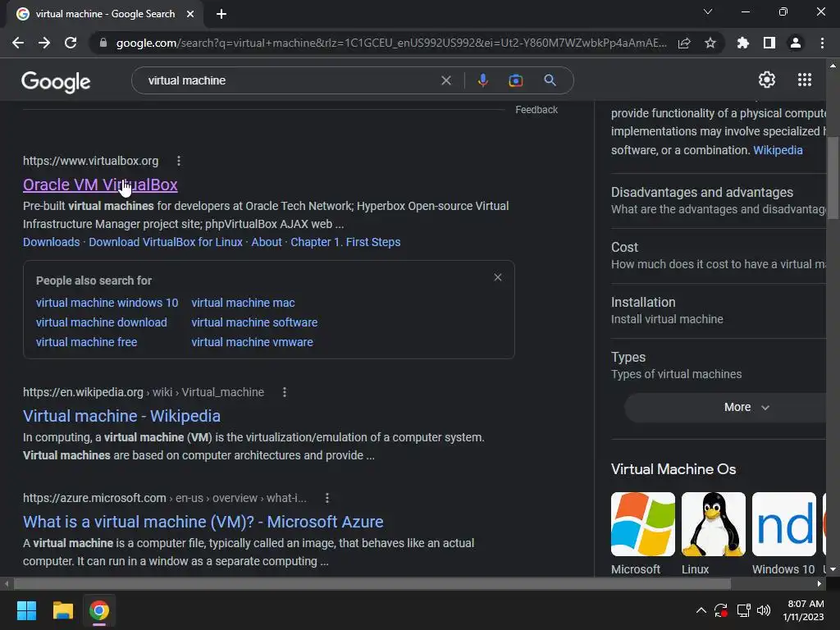Submit search with the magnifier icon
Viewport: 840px width, 630px height.
[x=550, y=80]
